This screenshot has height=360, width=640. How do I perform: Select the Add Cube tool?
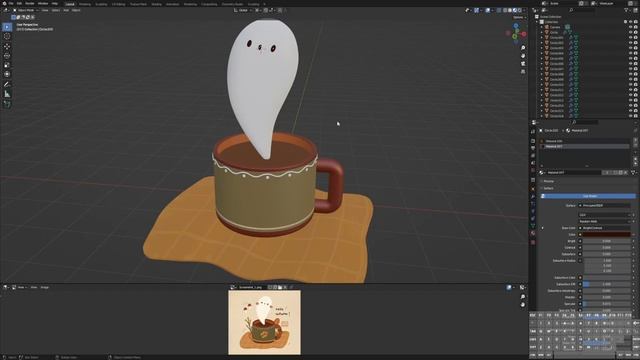(x=7, y=104)
